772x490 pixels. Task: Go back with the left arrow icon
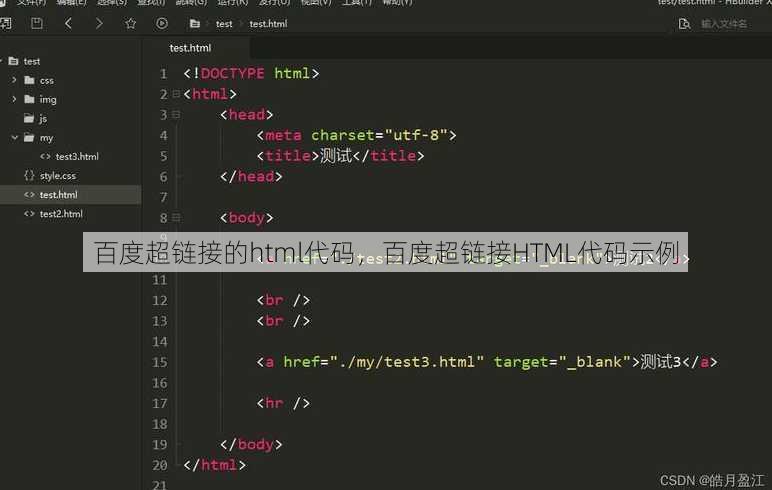(x=68, y=23)
